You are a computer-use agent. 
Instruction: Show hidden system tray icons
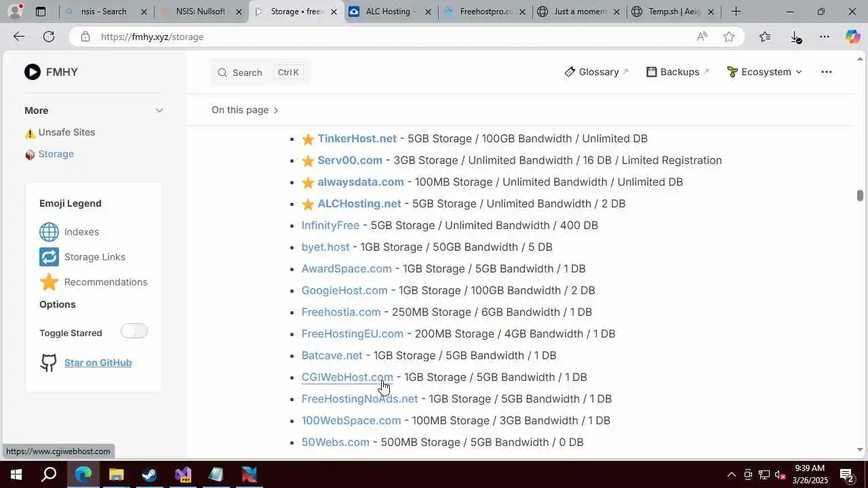731,474
